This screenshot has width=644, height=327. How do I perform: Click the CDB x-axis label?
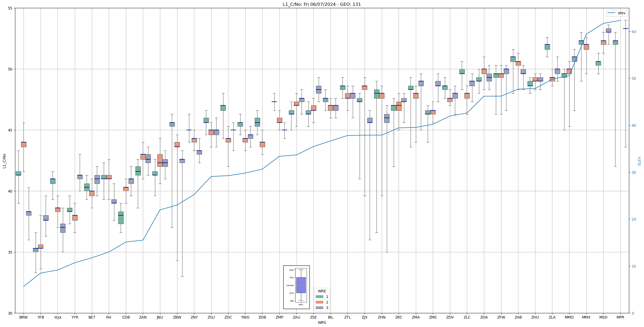[x=126, y=317]
